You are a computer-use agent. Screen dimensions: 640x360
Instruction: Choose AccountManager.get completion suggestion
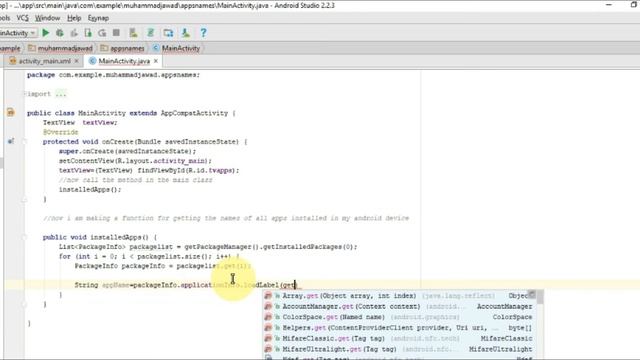coord(400,306)
